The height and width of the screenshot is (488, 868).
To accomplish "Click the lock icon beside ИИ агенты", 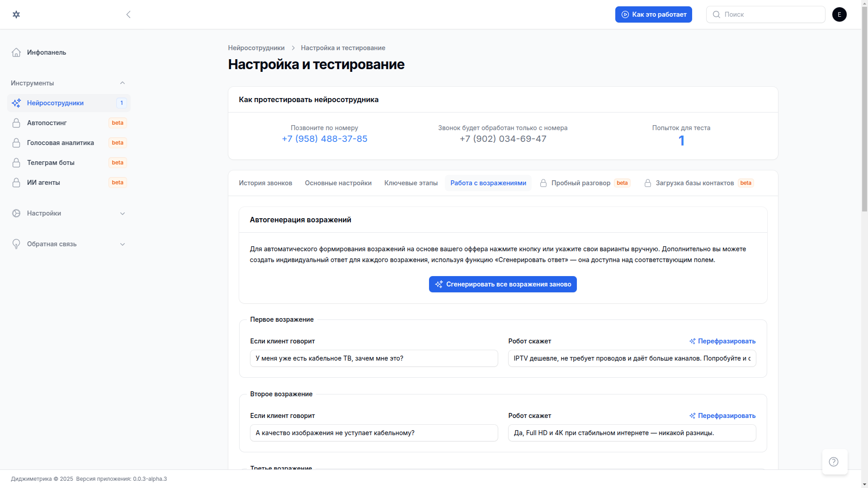I will pos(16,183).
